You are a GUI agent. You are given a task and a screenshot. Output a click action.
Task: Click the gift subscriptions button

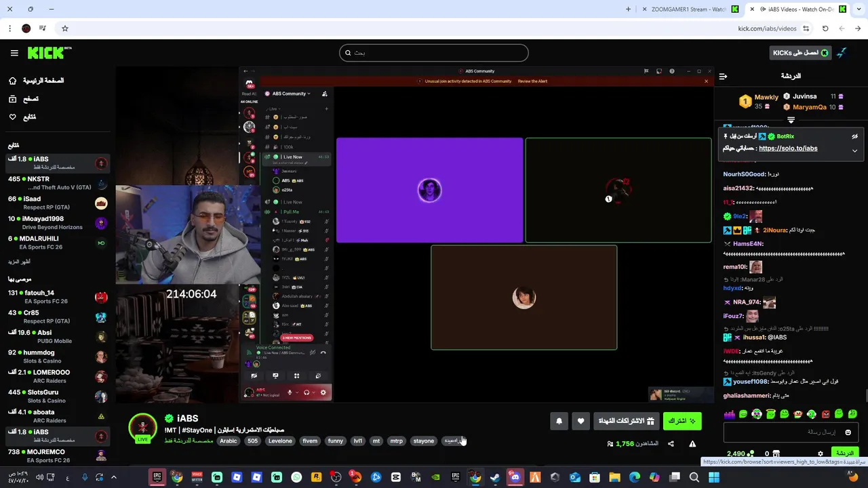(626, 421)
